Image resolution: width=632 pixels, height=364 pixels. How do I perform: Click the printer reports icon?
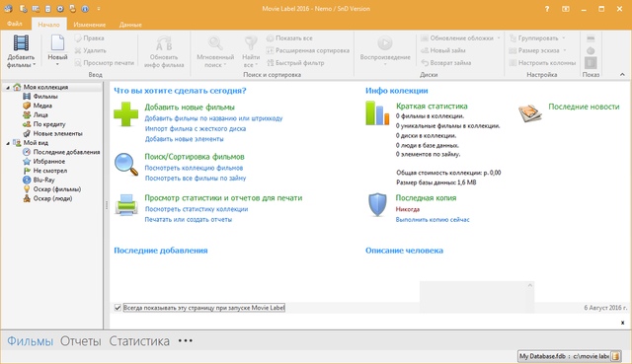(x=126, y=204)
